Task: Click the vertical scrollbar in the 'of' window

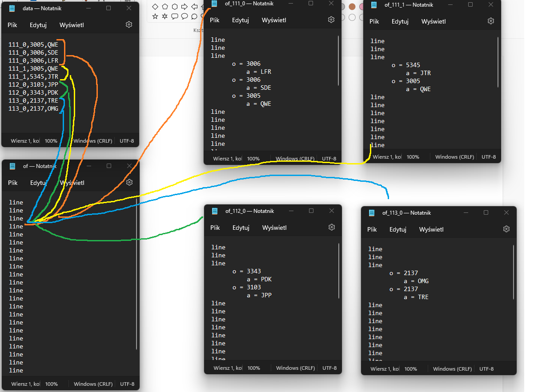Action: [x=136, y=274]
